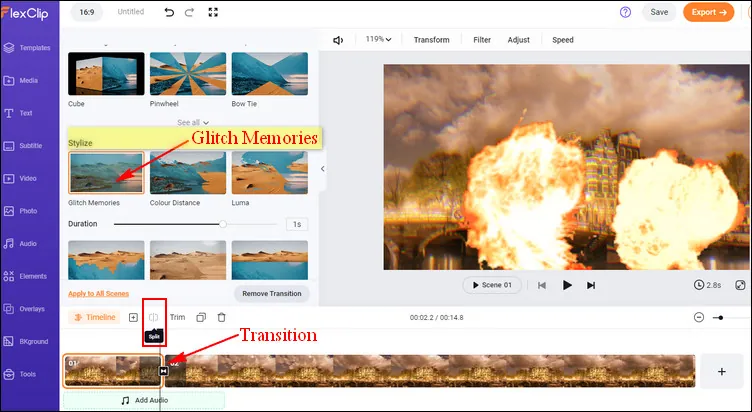
Task: Click the 2.8s scene duration clock
Action: (x=707, y=285)
